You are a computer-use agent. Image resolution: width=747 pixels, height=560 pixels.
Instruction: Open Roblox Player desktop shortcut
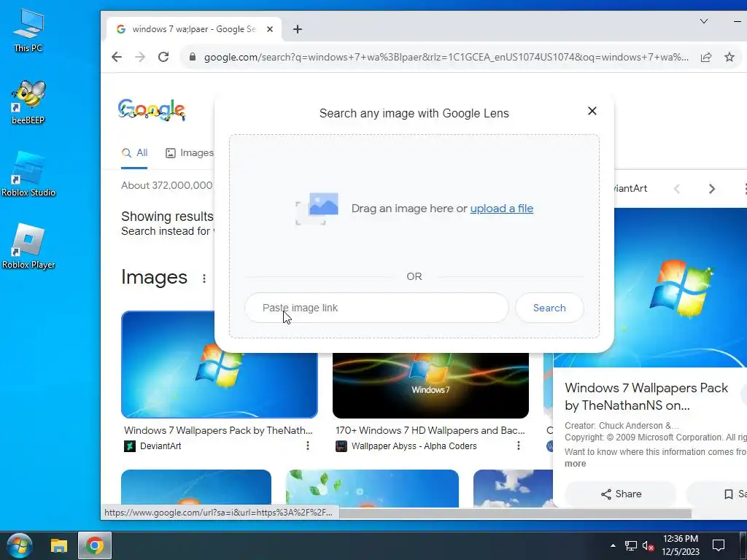(28, 246)
